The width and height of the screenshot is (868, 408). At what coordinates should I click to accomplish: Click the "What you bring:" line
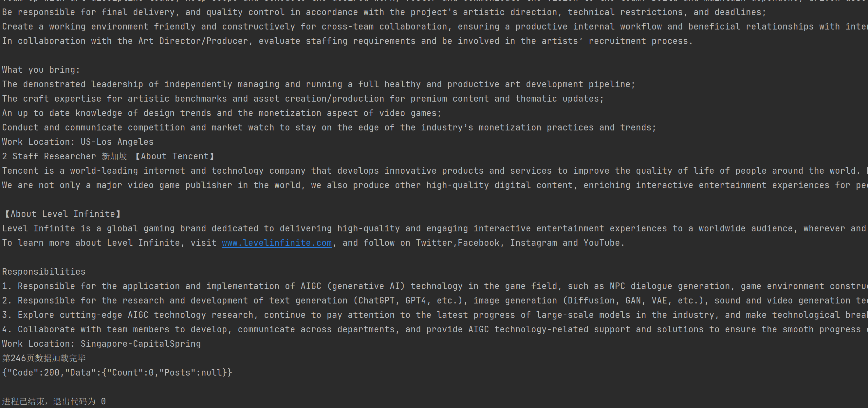point(41,70)
